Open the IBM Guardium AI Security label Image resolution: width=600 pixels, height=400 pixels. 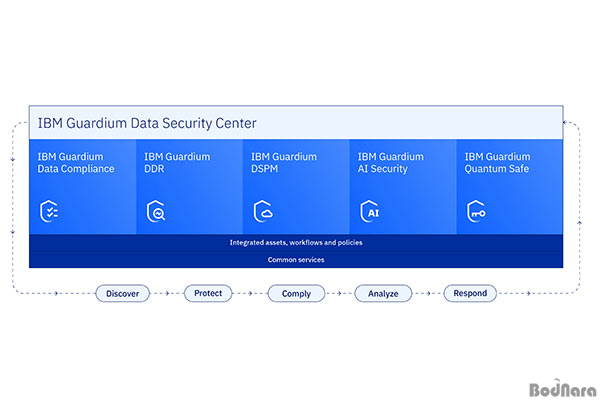(x=391, y=163)
